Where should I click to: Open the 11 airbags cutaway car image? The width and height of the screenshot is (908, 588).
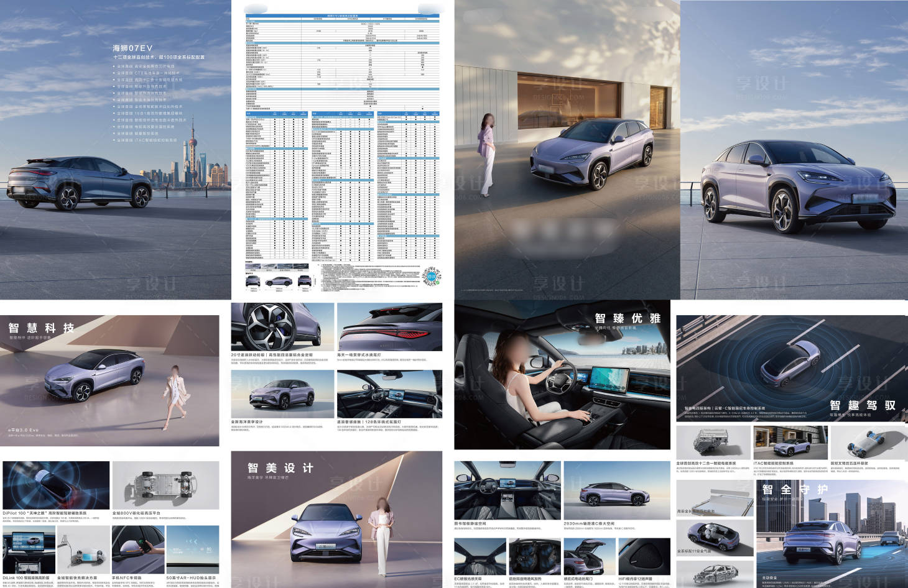pyautogui.click(x=715, y=538)
